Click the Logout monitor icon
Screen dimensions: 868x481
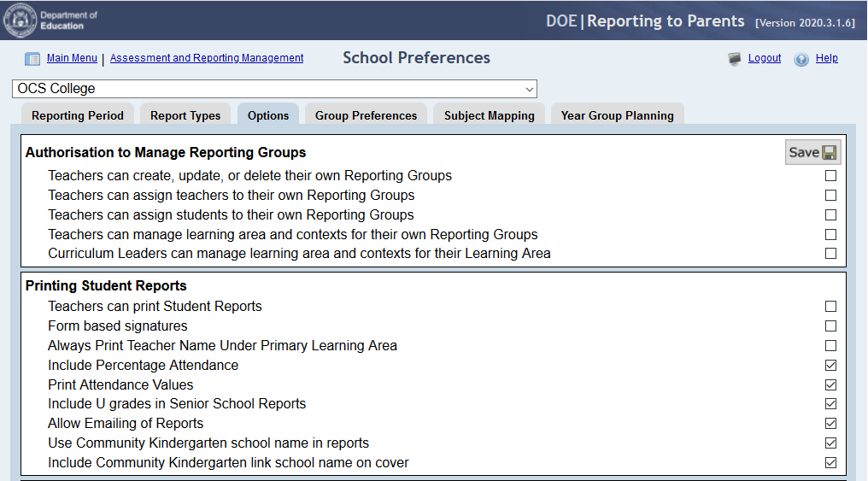[x=734, y=59]
